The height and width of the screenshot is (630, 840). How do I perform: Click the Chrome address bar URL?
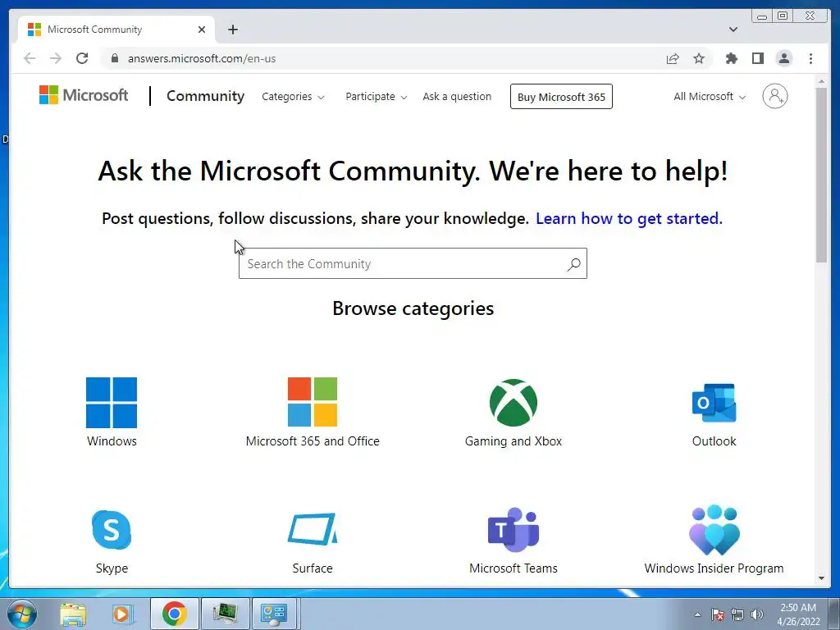[x=202, y=58]
